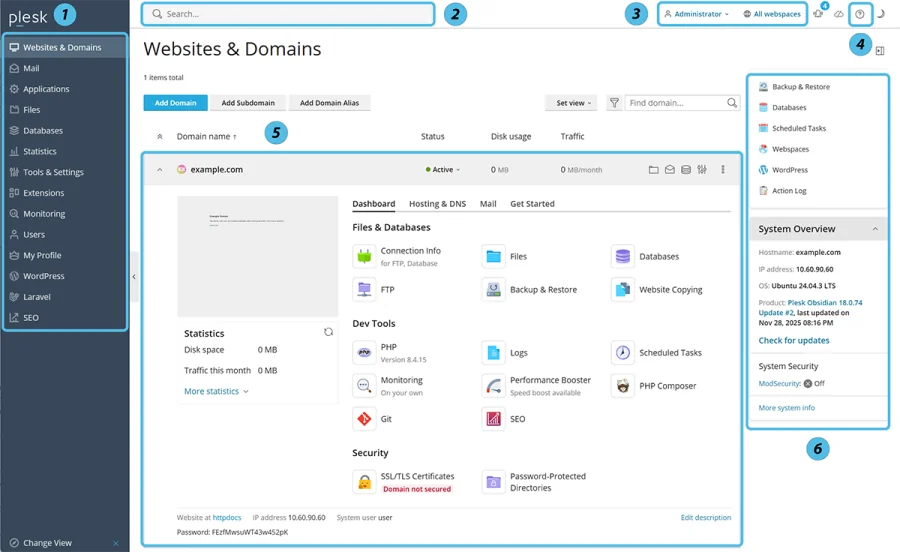Expand More statistics
900x552 pixels.
(x=216, y=391)
